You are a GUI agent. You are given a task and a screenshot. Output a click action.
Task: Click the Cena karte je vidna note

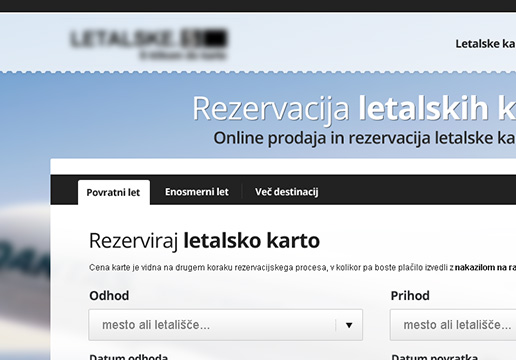click(302, 268)
